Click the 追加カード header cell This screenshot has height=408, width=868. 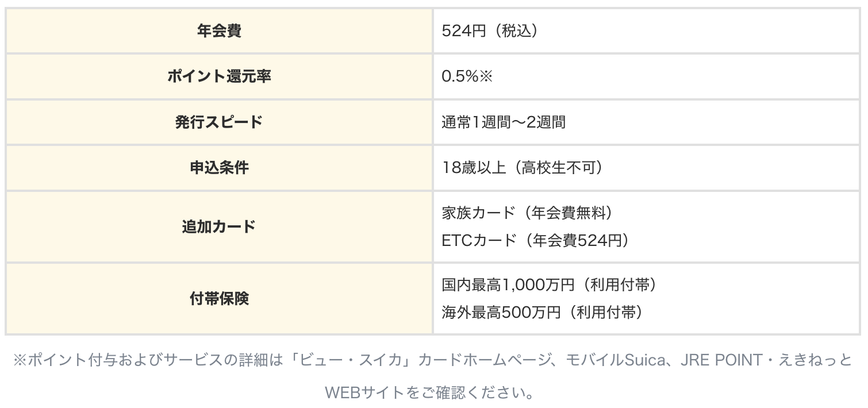(x=219, y=226)
